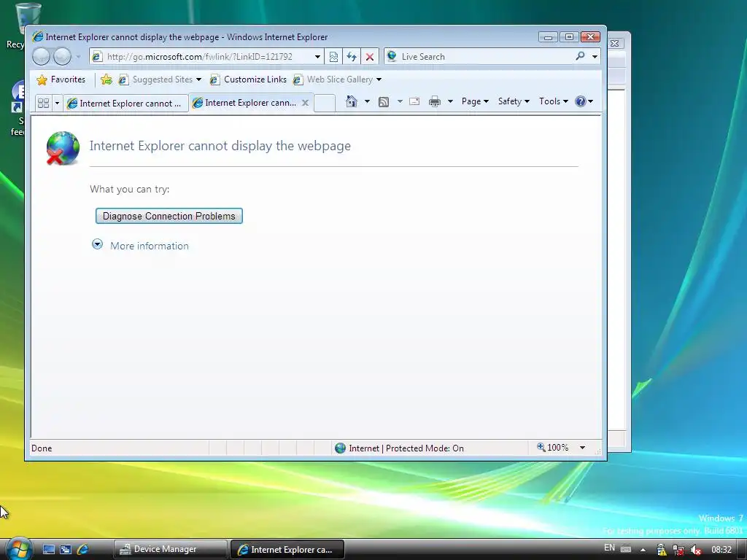747x560 pixels.
Task: Click Internet Explorer taskbar button
Action: coord(287,549)
